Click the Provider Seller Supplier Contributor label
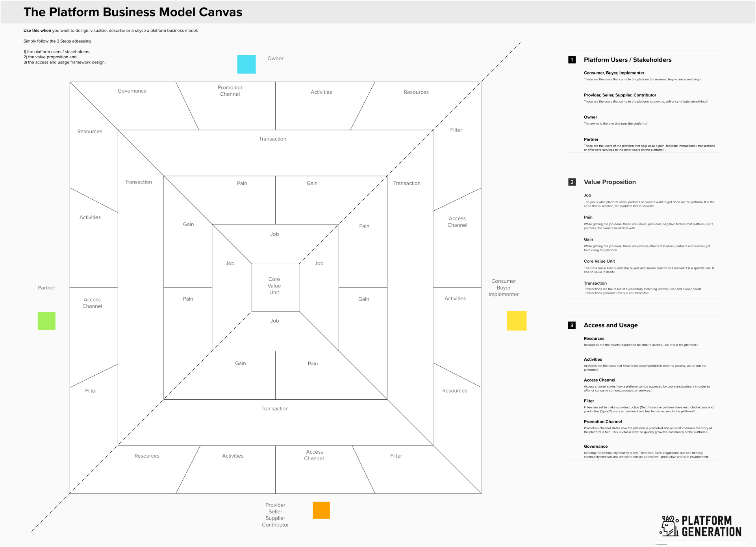 (275, 515)
